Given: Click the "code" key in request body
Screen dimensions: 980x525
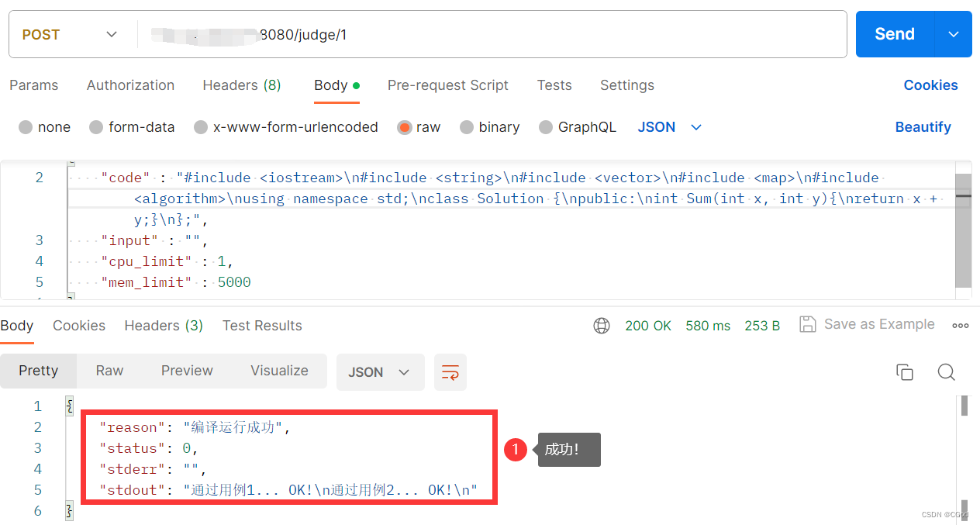Looking at the screenshot, I should 125,178.
